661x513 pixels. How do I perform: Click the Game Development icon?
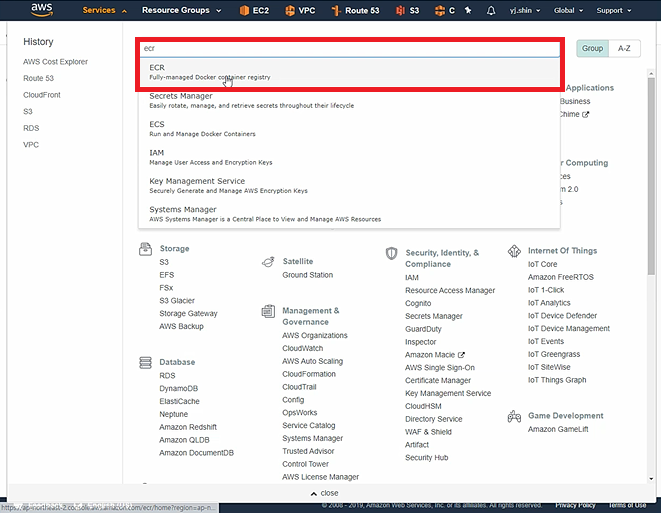(514, 416)
